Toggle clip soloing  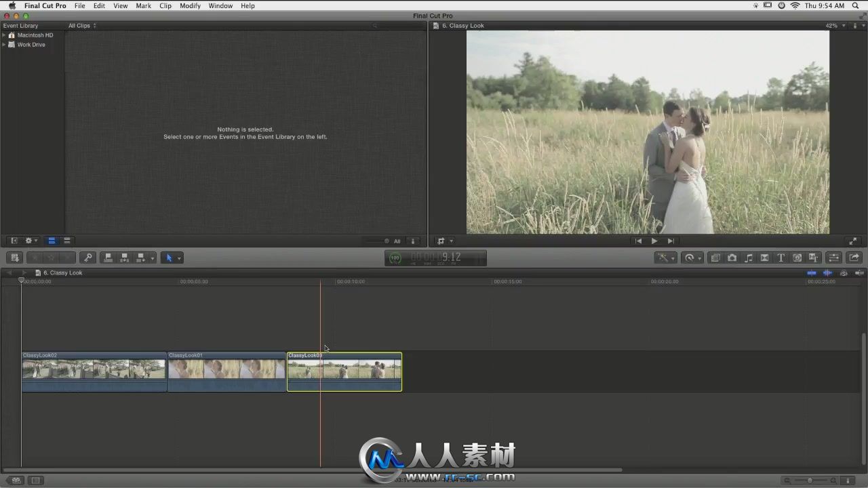(x=844, y=272)
